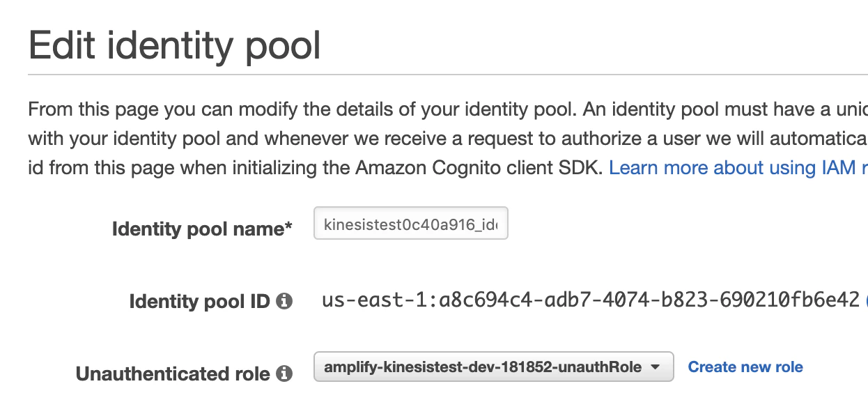Click the Identity pool ID value text
Viewport: 868px width, 400px height.
coord(591,300)
